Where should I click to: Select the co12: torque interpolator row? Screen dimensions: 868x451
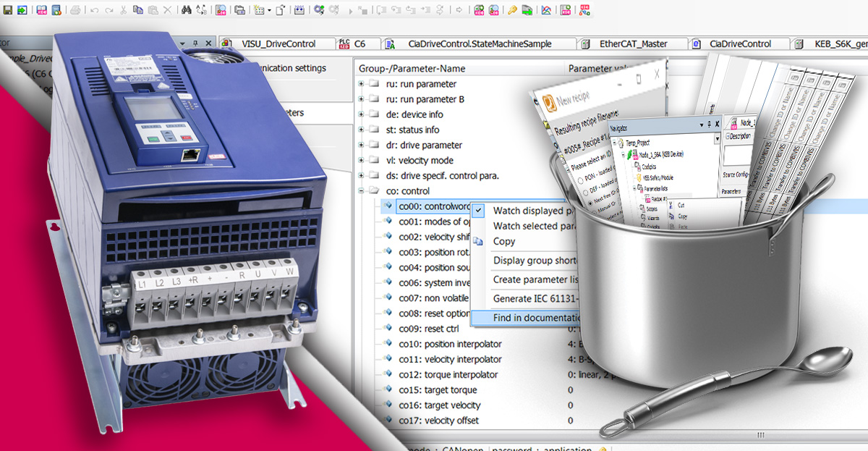(x=448, y=374)
